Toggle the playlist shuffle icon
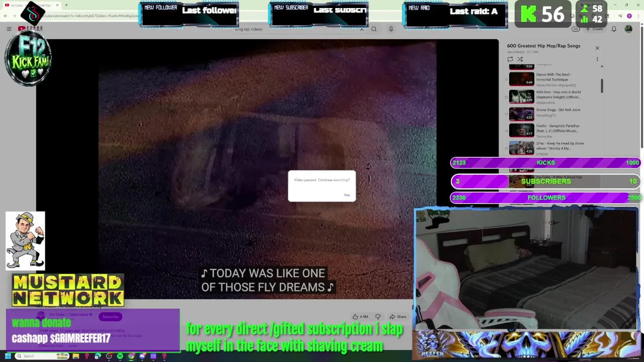This screenshot has width=644, height=362. coord(520,59)
